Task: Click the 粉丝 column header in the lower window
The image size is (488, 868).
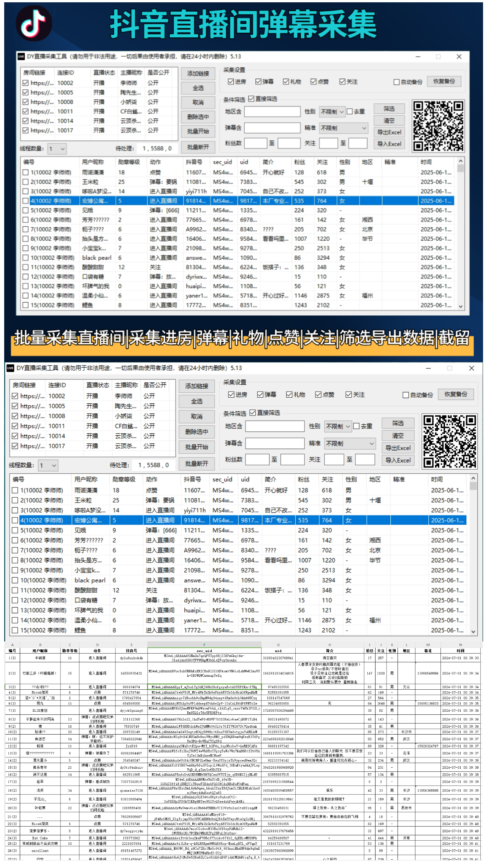Action: point(303,479)
